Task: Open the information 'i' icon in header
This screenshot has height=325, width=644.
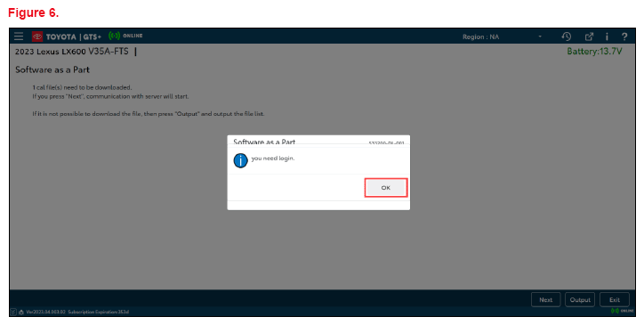Action: [607, 37]
